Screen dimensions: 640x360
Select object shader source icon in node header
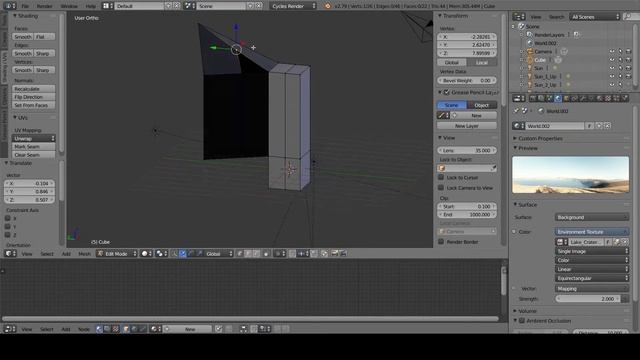[126, 329]
